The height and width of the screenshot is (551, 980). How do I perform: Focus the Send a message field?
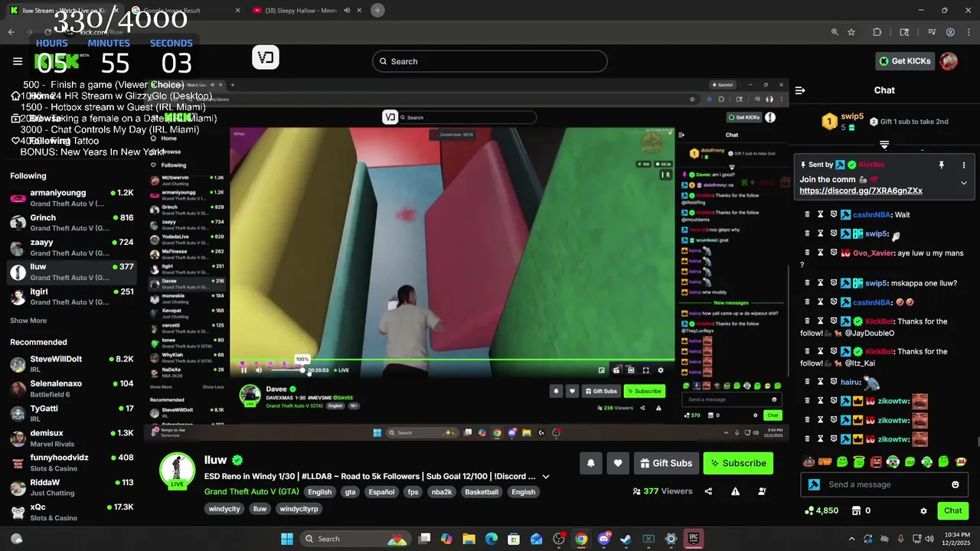click(884, 484)
